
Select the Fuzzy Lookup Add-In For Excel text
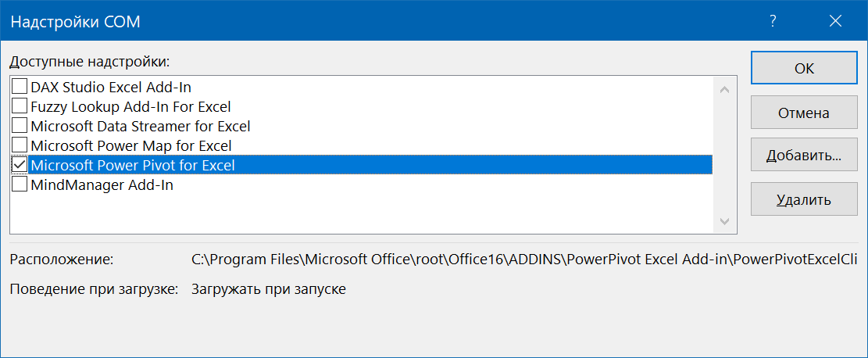click(130, 106)
